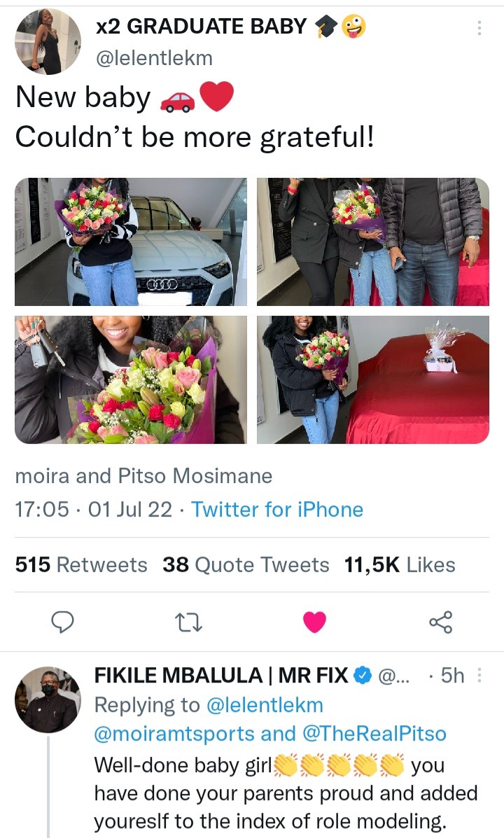Open the Twitter for iPhone link
504x838 pixels.
click(277, 510)
